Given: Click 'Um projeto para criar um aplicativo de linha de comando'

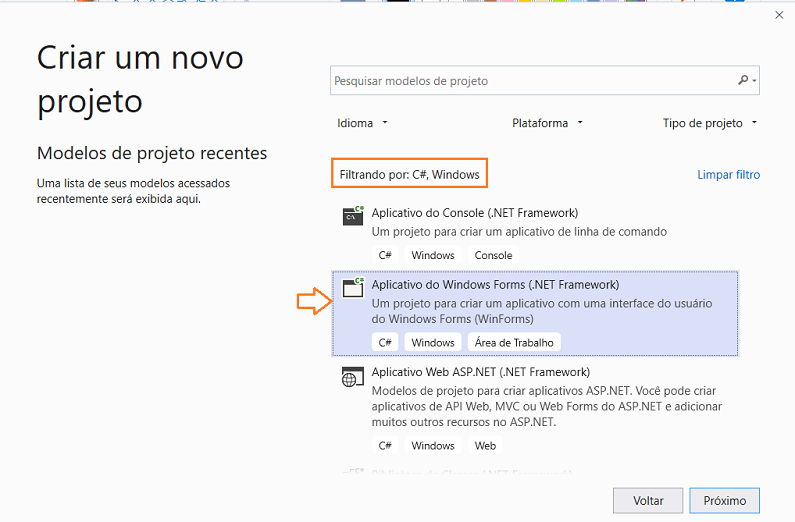Looking at the screenshot, I should [x=519, y=232].
